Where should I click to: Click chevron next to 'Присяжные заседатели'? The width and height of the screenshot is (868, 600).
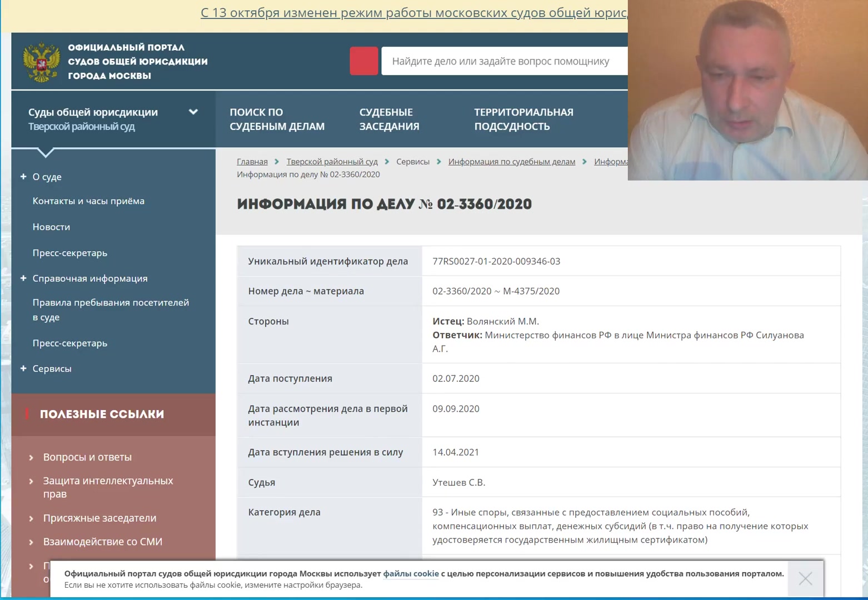coord(31,519)
